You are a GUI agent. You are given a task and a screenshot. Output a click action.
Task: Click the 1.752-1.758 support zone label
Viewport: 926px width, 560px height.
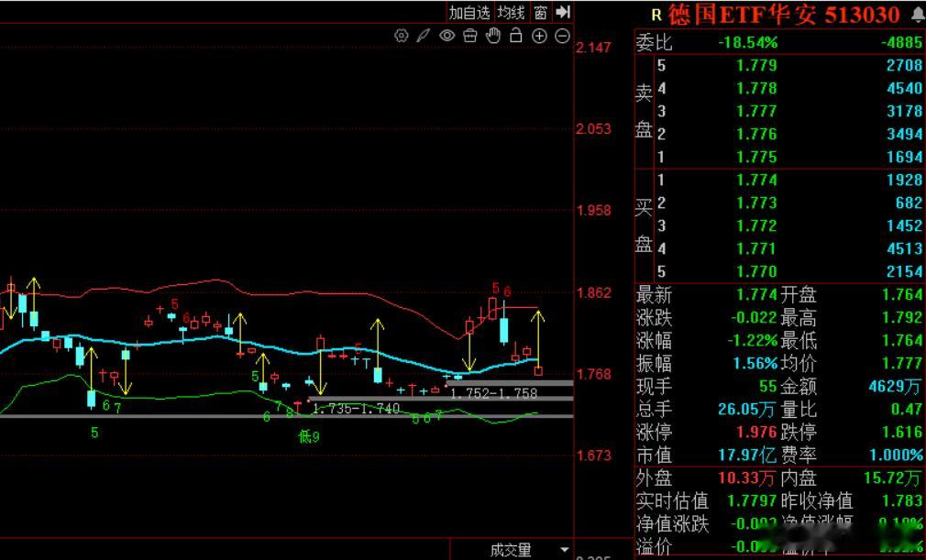click(x=493, y=393)
